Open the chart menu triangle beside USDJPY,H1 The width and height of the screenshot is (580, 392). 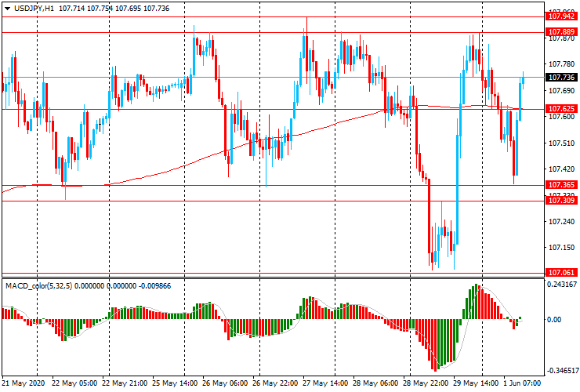tap(7, 9)
